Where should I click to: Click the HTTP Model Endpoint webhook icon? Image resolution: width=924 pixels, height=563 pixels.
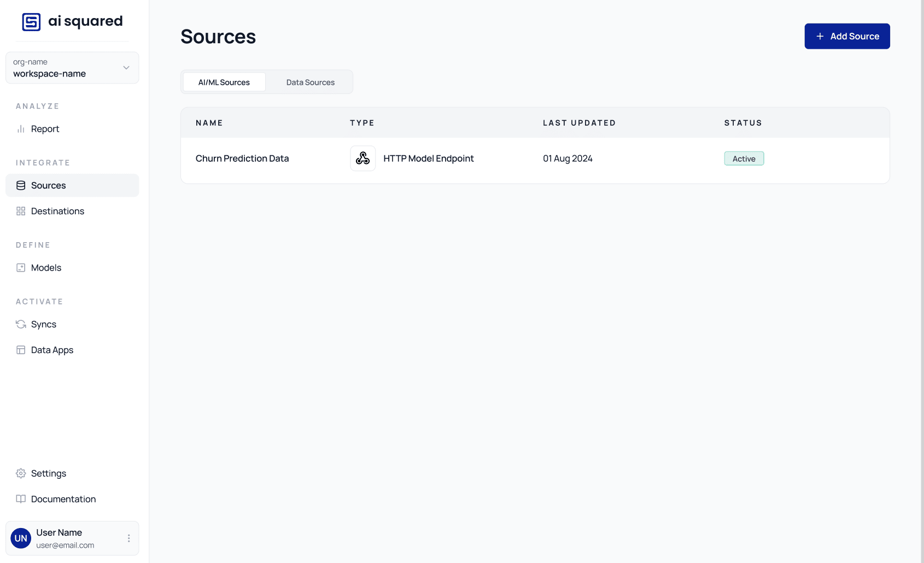(363, 159)
